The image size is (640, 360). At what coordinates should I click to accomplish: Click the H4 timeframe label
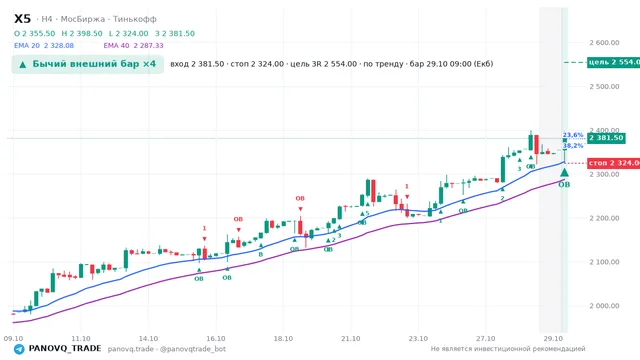(x=47, y=19)
